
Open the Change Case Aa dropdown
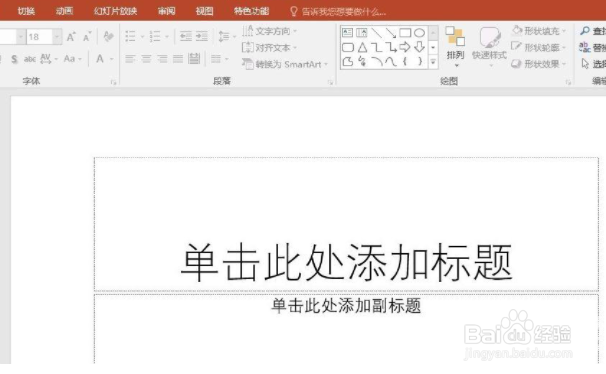click(x=73, y=59)
